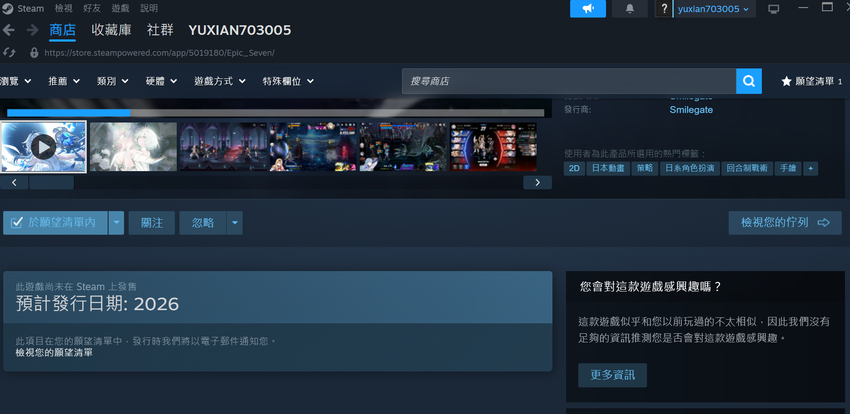Select the character lineup screenshot thumbnail

493,146
